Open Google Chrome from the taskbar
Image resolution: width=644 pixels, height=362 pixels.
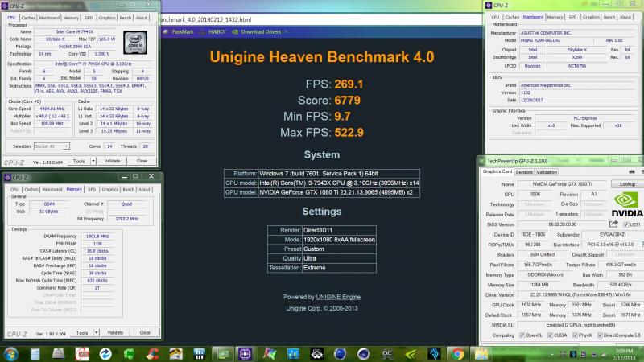point(457,353)
